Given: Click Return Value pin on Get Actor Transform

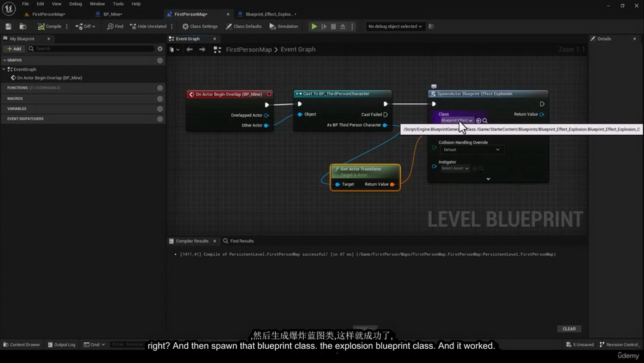Looking at the screenshot, I should (392, 184).
